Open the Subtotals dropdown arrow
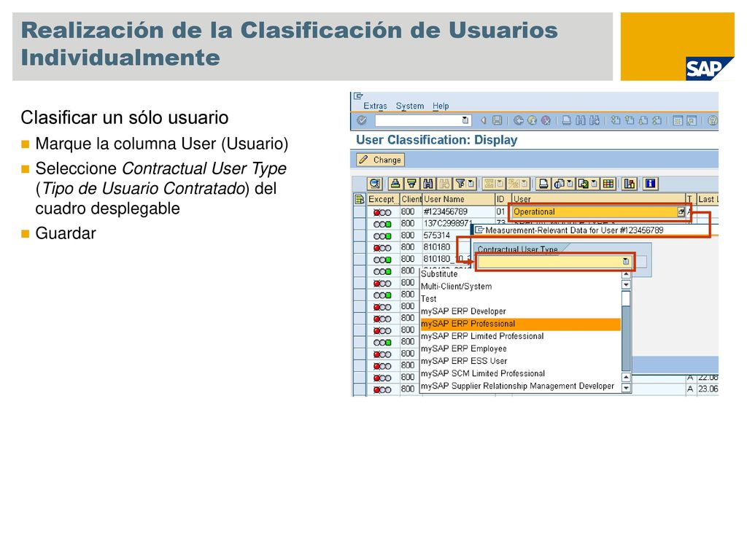Image resolution: width=747 pixels, height=560 pixels. pyautogui.click(x=524, y=183)
